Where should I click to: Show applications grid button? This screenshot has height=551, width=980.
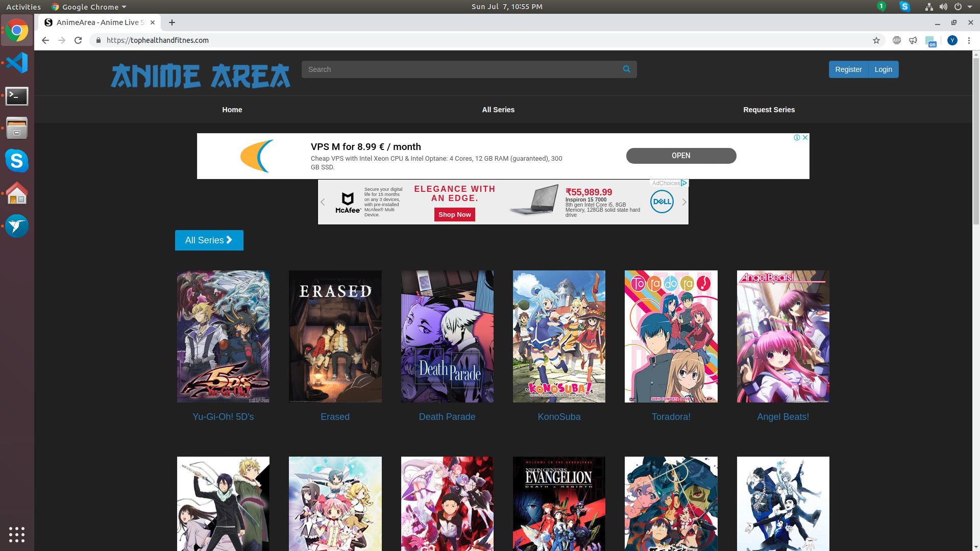tap(17, 534)
